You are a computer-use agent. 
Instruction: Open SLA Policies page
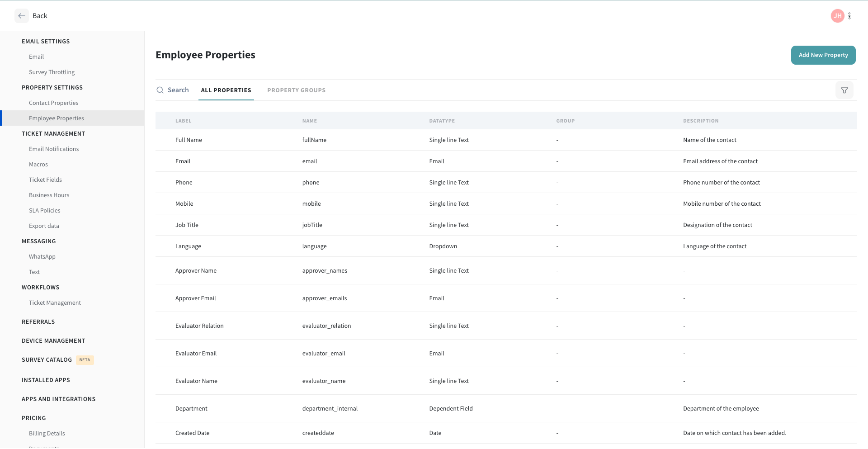pos(44,211)
